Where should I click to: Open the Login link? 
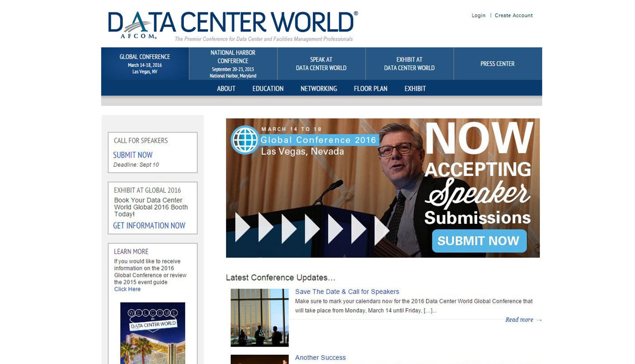coord(478,16)
